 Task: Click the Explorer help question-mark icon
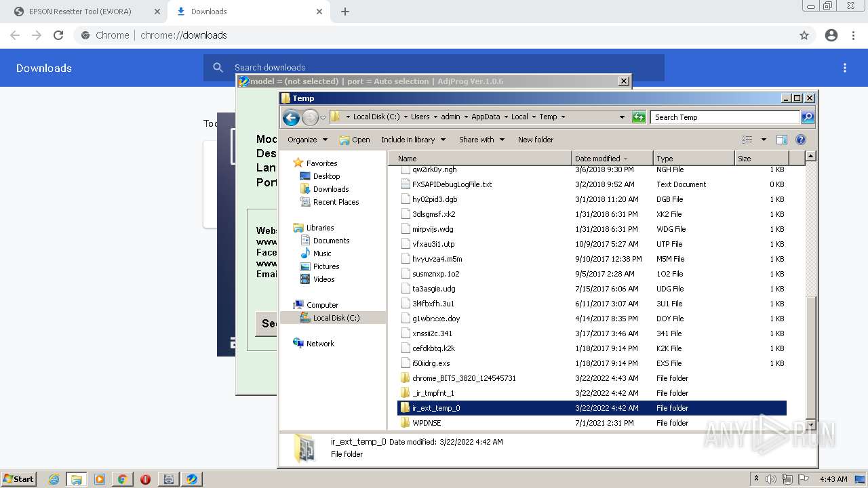(801, 140)
